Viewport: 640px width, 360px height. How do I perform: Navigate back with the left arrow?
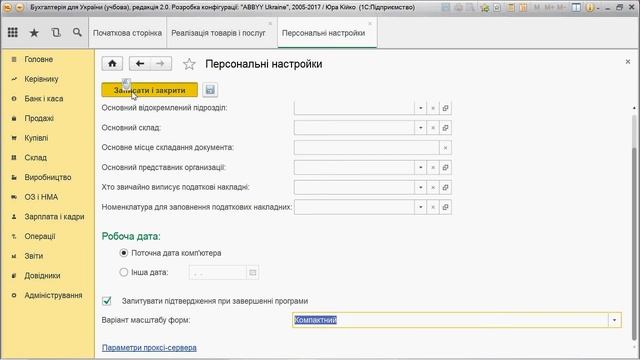pyautogui.click(x=140, y=63)
